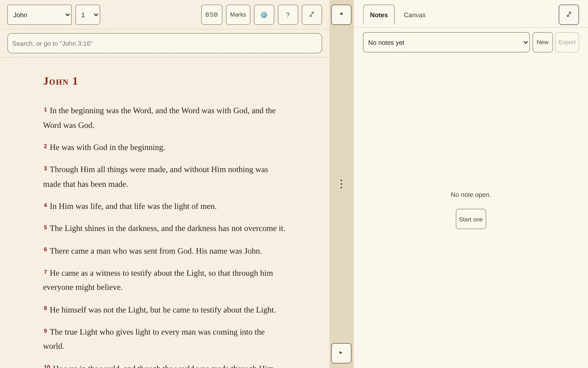Click verse number 4
The width and height of the screenshot is (588, 368).
(x=46, y=205)
